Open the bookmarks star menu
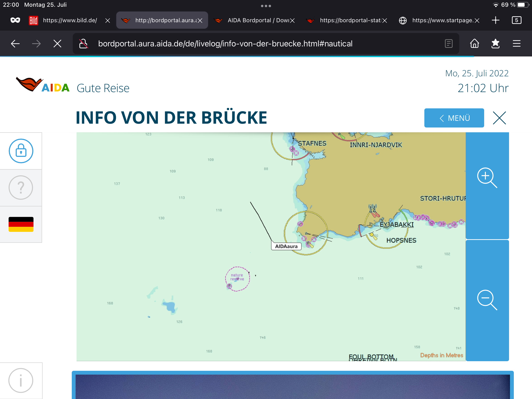Screen dimensions: 532x399 [495, 44]
